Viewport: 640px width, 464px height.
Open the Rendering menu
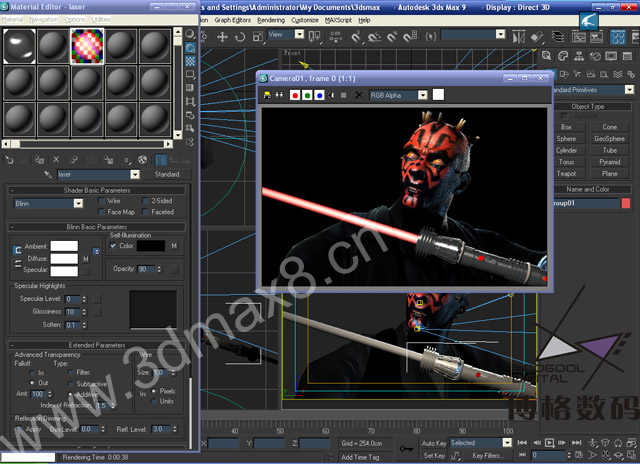click(x=271, y=20)
